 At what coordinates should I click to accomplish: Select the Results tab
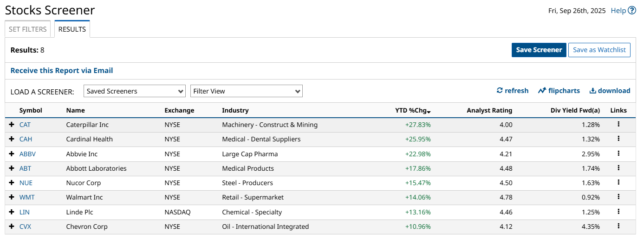(x=72, y=29)
